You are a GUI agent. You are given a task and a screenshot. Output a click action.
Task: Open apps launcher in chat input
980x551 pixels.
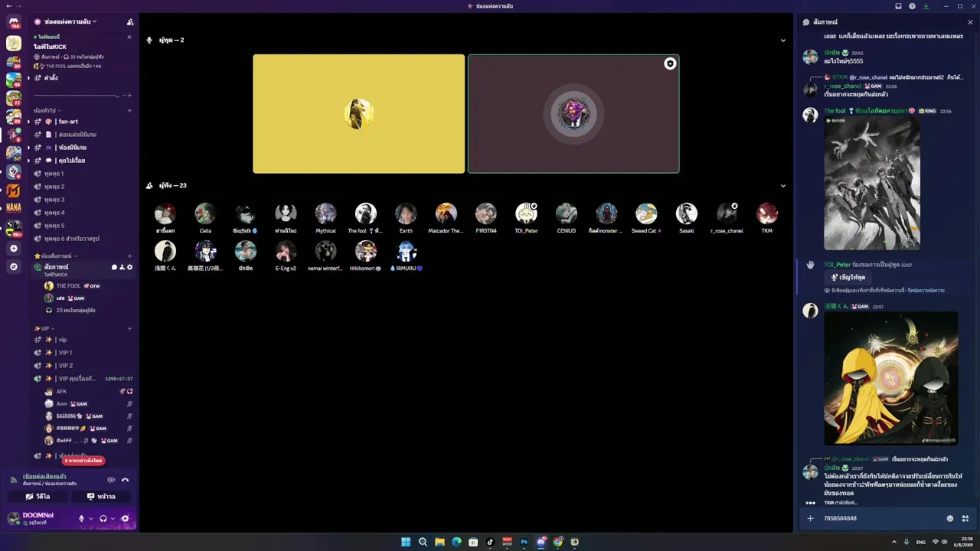[965, 518]
